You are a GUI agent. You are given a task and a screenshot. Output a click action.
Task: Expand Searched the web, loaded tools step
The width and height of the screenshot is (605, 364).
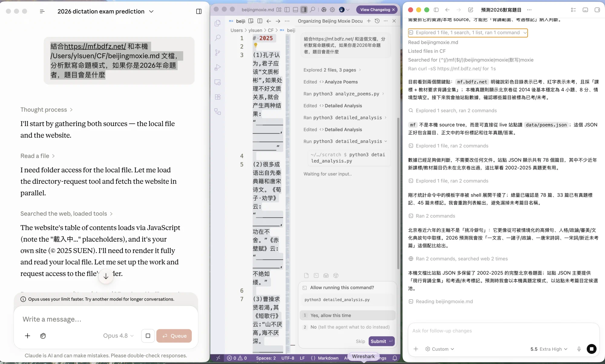pos(67,213)
